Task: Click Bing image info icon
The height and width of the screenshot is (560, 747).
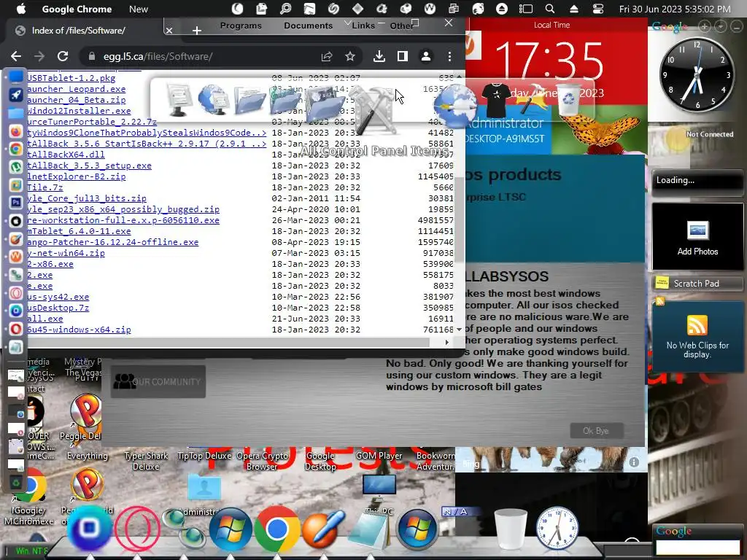Action: coord(634,462)
